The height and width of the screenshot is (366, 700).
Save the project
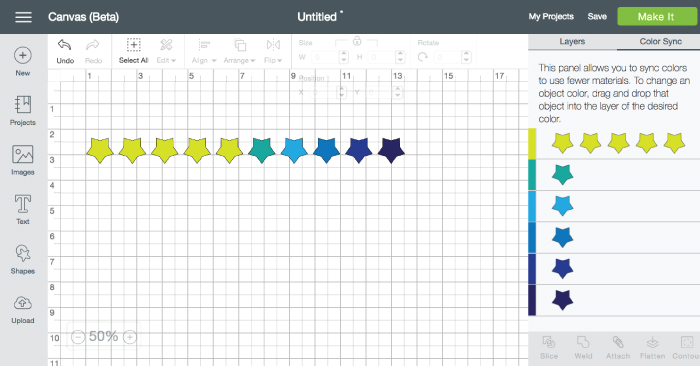597,17
